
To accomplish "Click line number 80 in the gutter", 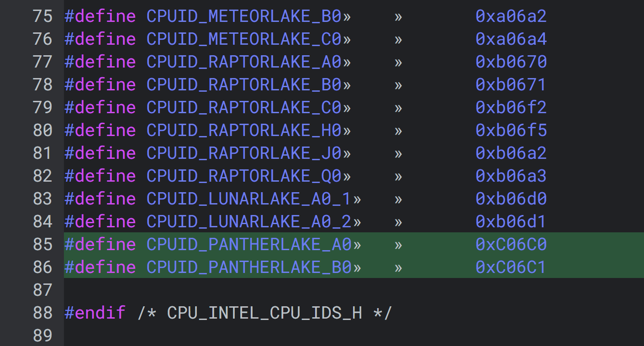I will tap(42, 131).
